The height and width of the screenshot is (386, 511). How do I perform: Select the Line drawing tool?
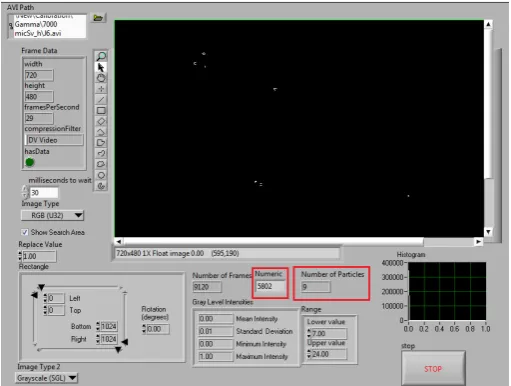101,99
